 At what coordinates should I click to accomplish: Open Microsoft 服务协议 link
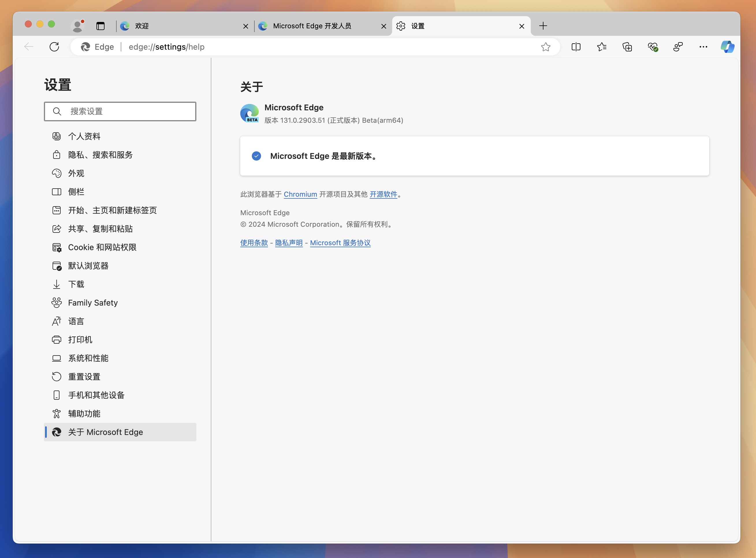click(x=340, y=243)
